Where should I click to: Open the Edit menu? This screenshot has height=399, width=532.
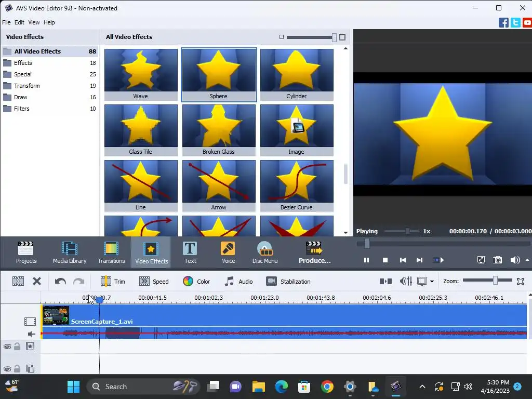(19, 22)
